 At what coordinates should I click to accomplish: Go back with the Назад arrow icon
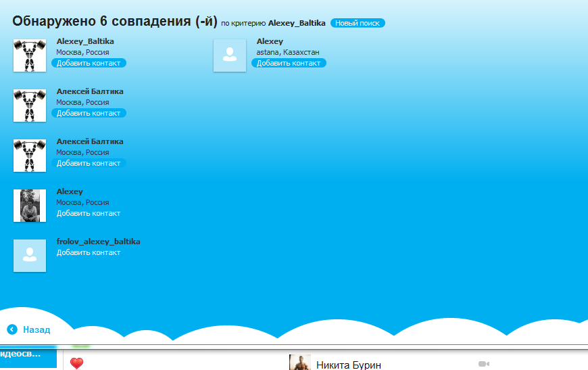[x=12, y=329]
